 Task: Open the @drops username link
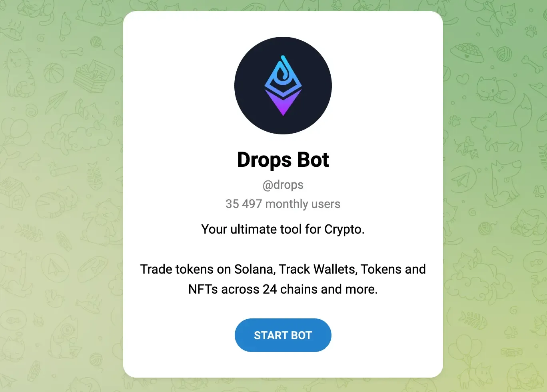click(x=283, y=185)
